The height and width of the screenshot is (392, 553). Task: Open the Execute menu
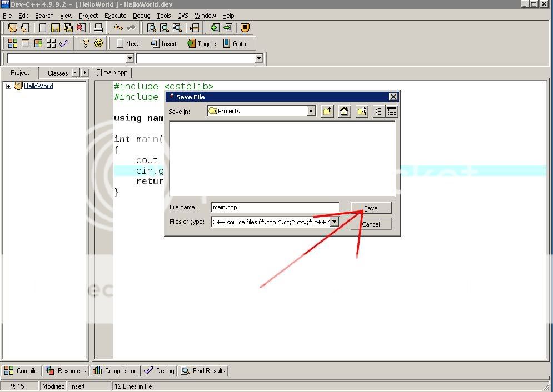(x=116, y=16)
